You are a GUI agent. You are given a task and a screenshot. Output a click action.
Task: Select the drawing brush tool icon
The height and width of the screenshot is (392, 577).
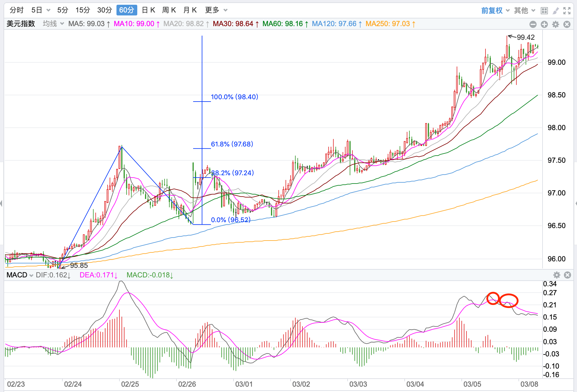(x=555, y=11)
